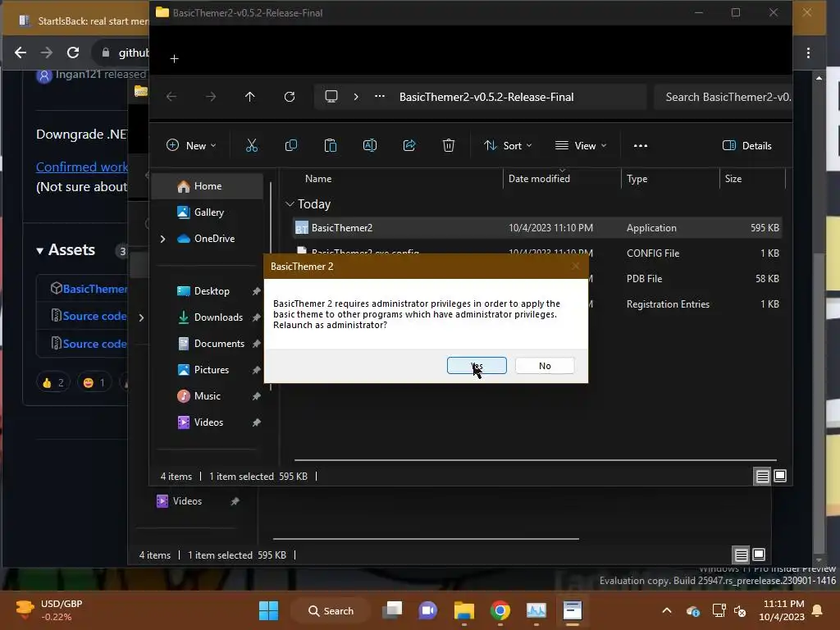Expand the address bar path chevron

[356, 97]
